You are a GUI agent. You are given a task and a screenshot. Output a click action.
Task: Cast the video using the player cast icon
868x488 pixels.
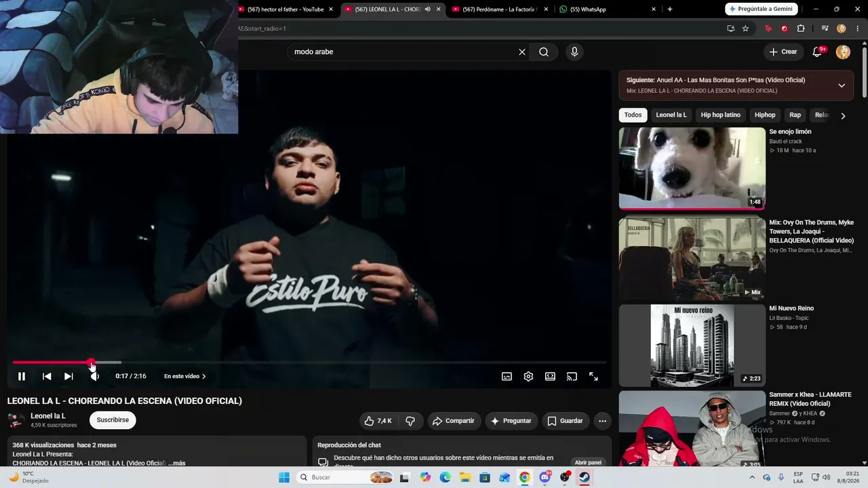pos(572,376)
